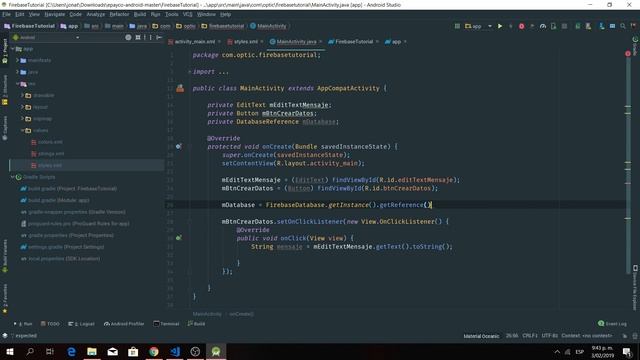The height and width of the screenshot is (360, 640).
Task: Open the Chrome icon in the taskbar
Action: coord(154,351)
